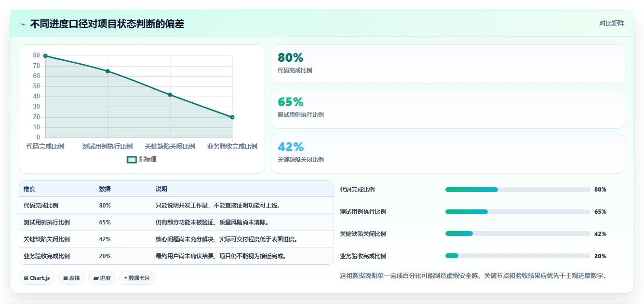Click the chart data point for 代码完成比例
The image size is (644, 304).
45,56
